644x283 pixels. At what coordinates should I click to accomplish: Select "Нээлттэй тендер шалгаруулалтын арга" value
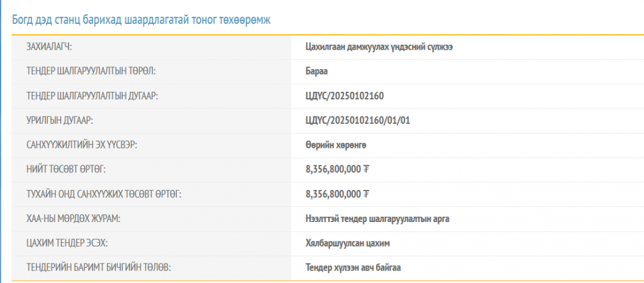[x=377, y=218]
